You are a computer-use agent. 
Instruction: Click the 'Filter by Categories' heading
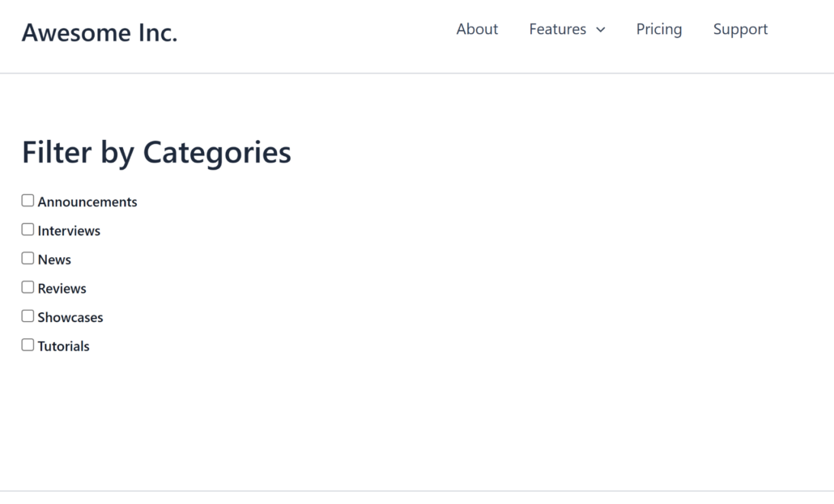coord(156,152)
